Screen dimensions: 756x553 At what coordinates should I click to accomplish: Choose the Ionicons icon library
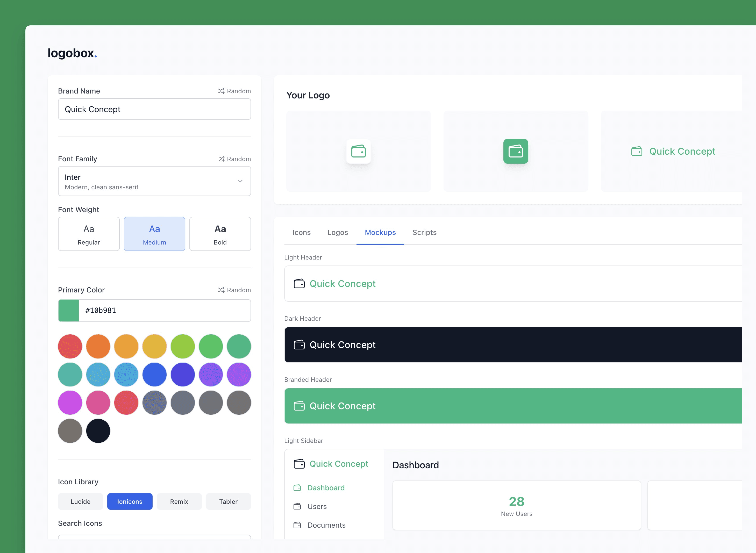pyautogui.click(x=130, y=501)
